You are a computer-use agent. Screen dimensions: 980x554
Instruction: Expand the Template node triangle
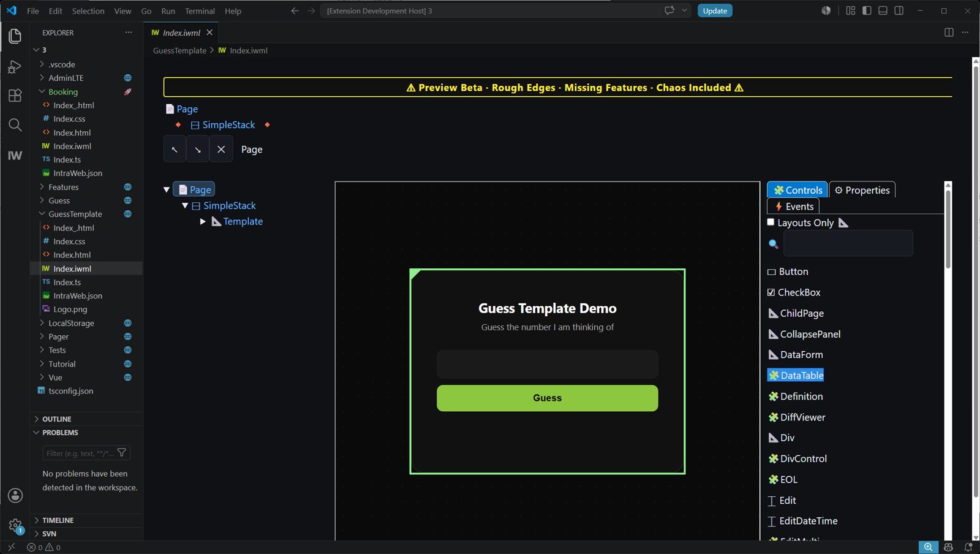tap(203, 222)
